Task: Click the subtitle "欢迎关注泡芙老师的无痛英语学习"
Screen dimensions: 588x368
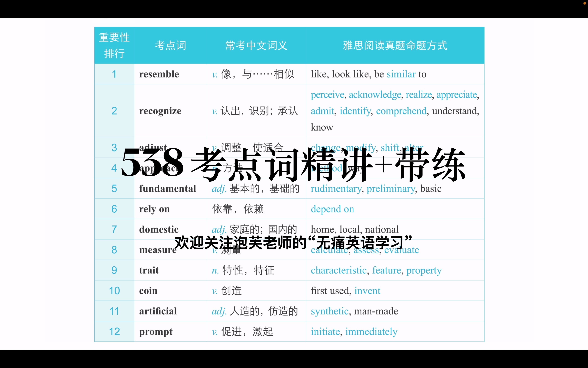Action: tap(294, 243)
